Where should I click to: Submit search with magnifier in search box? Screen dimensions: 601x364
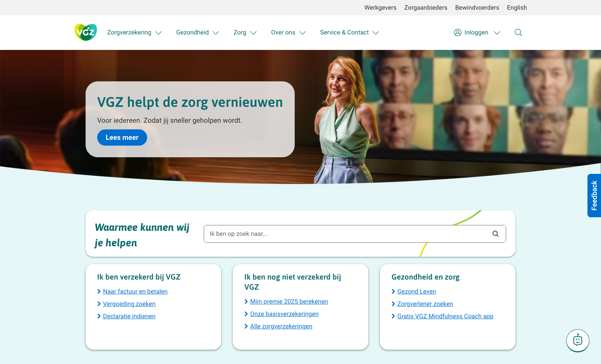pos(495,234)
